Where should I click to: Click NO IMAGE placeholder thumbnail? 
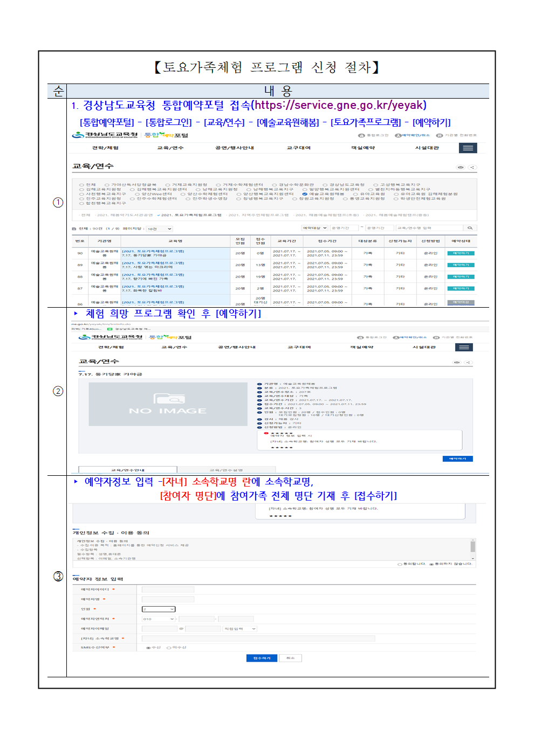pyautogui.click(x=168, y=404)
